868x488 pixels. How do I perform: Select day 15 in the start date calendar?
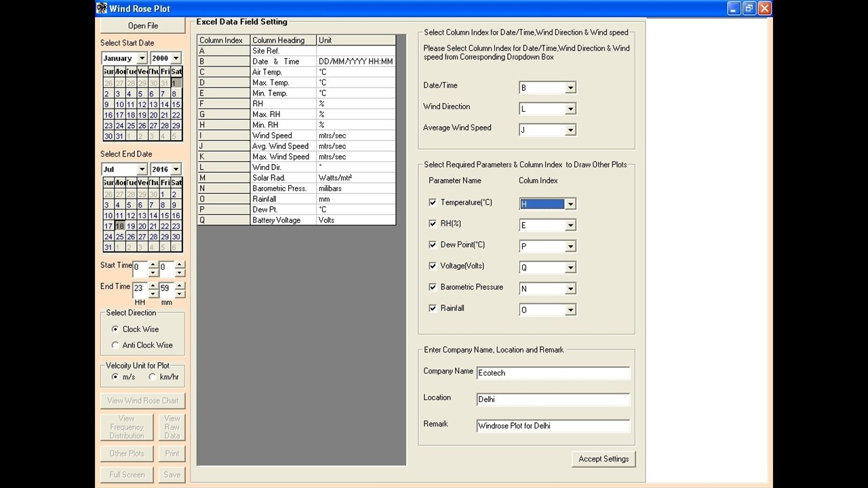coord(176,104)
